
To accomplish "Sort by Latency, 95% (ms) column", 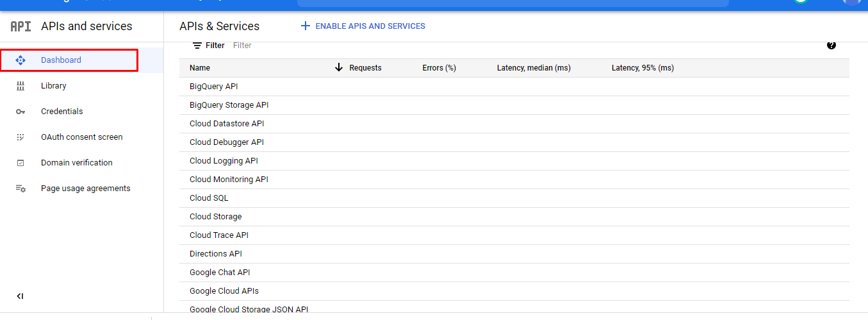I will coord(643,68).
